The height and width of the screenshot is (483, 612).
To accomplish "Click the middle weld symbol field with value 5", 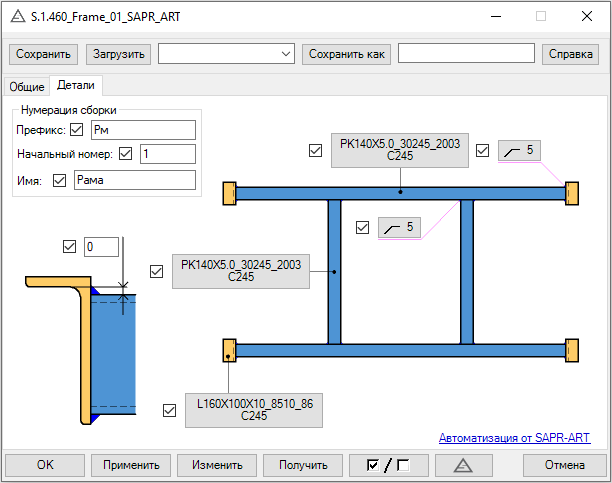I will point(399,228).
